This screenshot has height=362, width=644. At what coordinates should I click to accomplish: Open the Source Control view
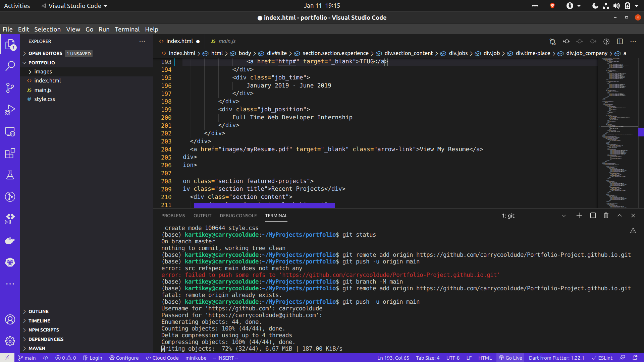coord(10,88)
